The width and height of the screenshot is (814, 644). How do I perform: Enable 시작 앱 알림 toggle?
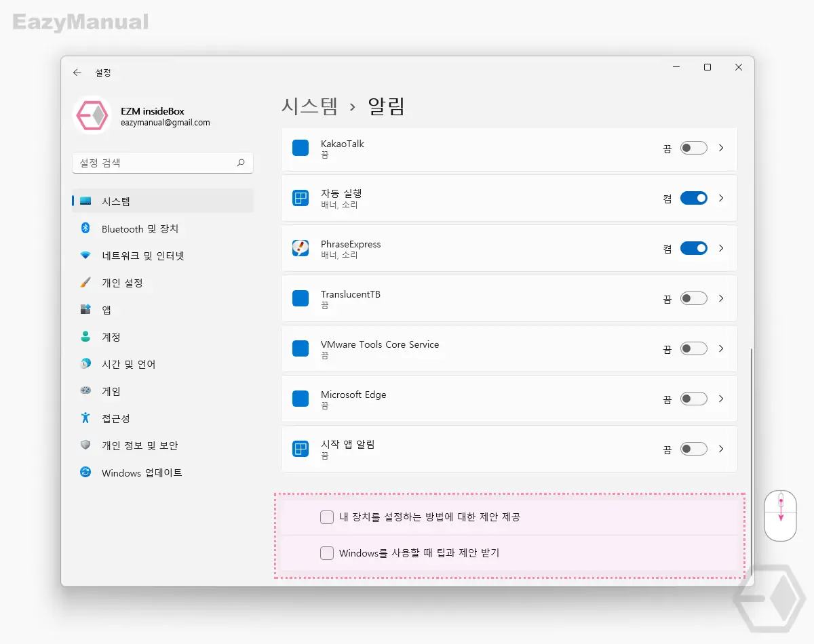[x=694, y=449]
